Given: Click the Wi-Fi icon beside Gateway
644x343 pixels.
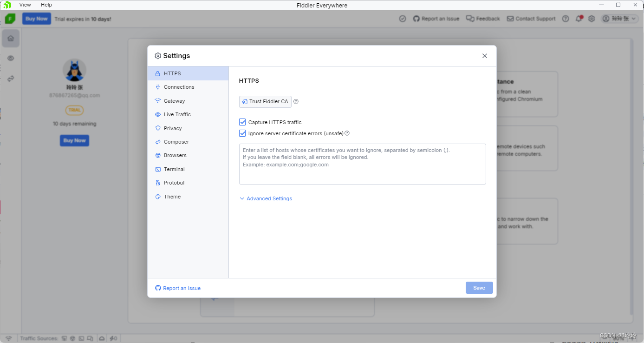Looking at the screenshot, I should 158,101.
